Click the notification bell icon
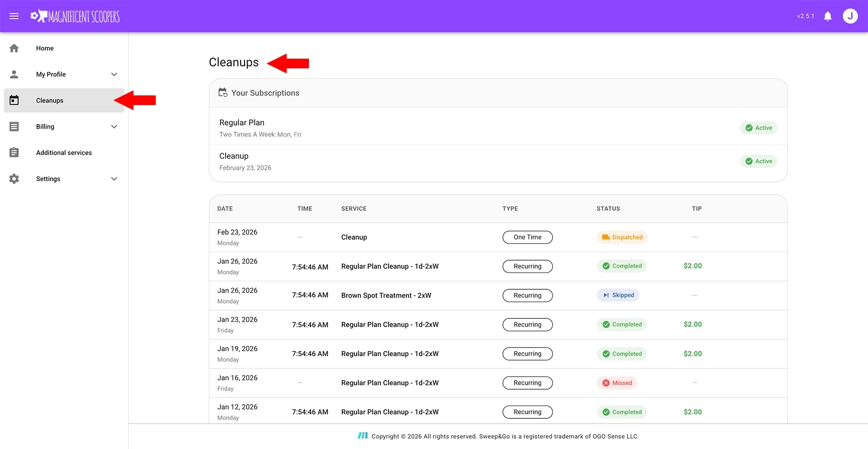 tap(828, 16)
